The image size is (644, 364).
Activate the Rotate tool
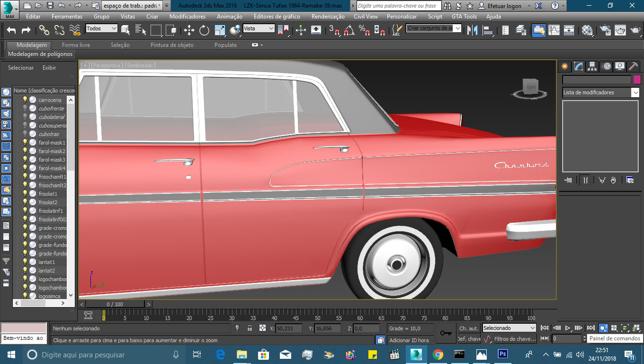point(204,30)
